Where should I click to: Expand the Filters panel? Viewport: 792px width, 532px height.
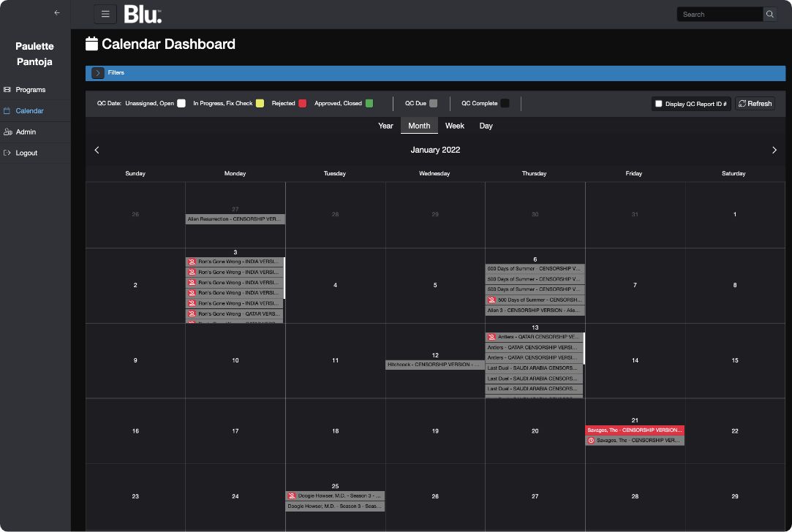coord(98,73)
